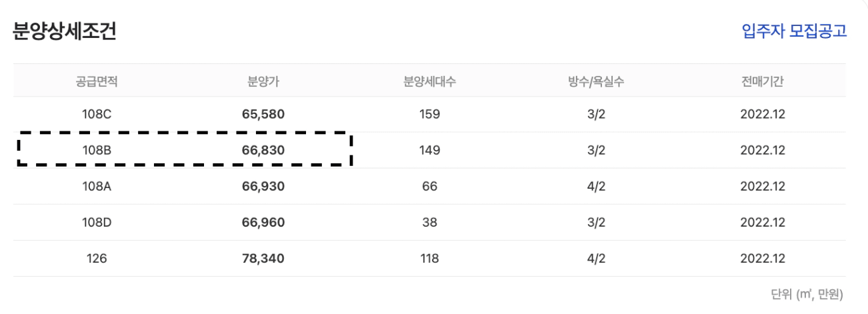Select the 126 supply area cell
Image resolution: width=868 pixels, height=314 pixels.
[97, 258]
